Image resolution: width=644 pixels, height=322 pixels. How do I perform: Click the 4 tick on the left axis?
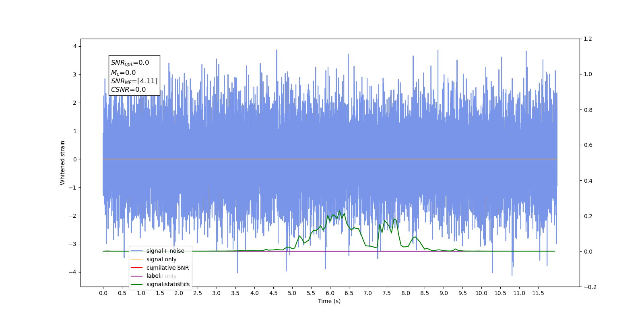pyautogui.click(x=75, y=46)
